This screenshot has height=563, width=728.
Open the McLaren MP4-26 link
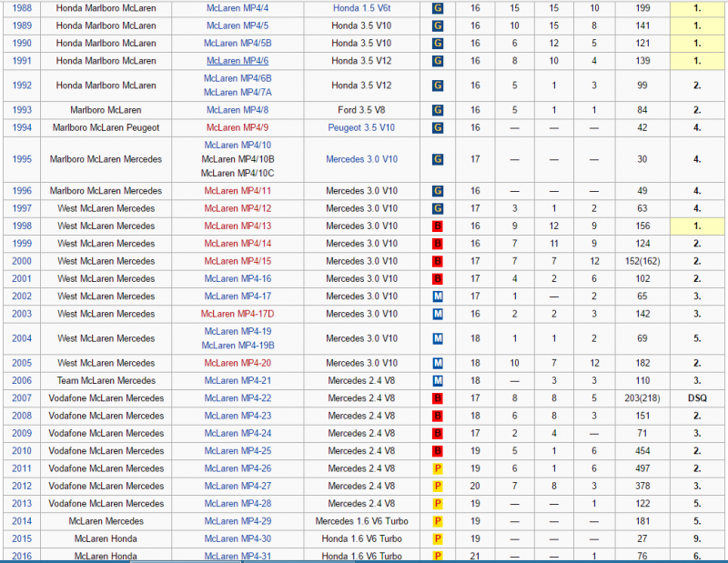point(238,468)
